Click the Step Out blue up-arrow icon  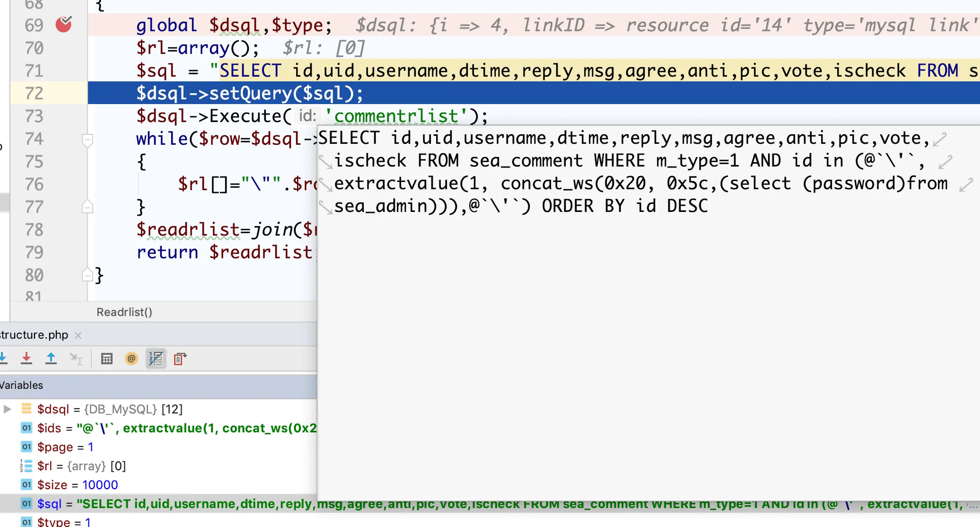click(x=51, y=359)
